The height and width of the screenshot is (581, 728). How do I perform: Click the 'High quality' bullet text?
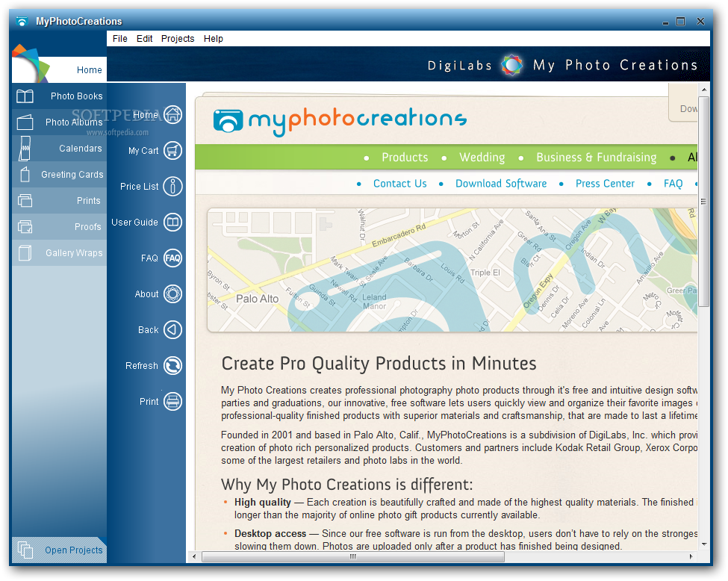(263, 502)
